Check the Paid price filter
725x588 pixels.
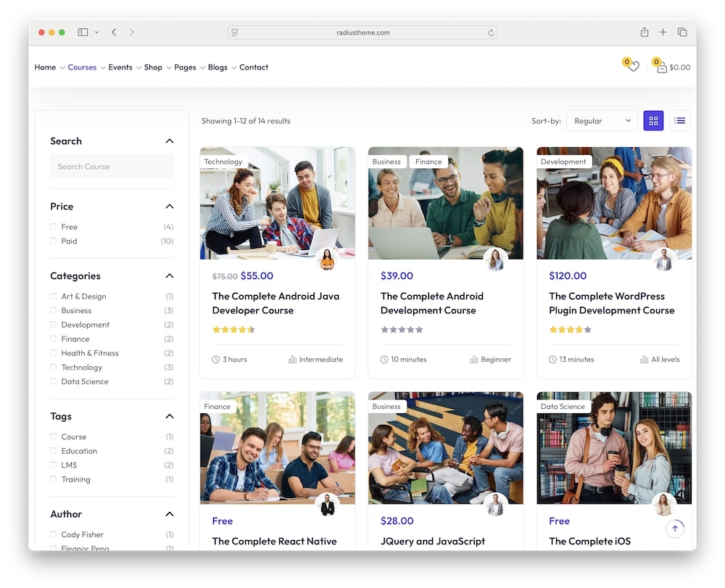pyautogui.click(x=53, y=241)
